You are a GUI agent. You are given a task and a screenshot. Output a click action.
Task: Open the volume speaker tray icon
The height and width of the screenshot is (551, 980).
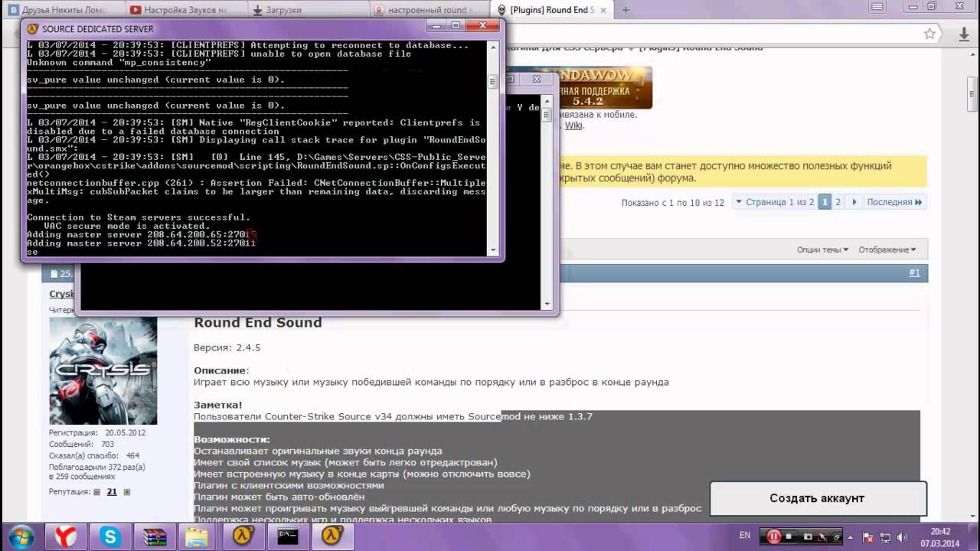[x=903, y=536]
